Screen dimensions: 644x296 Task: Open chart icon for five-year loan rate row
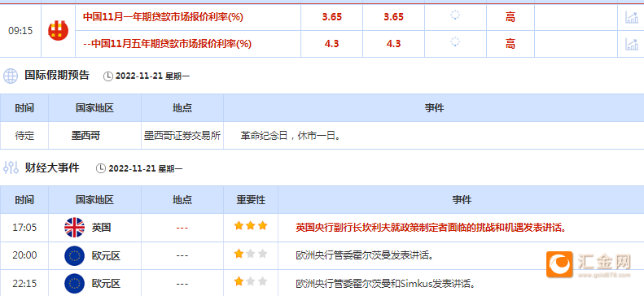631,43
